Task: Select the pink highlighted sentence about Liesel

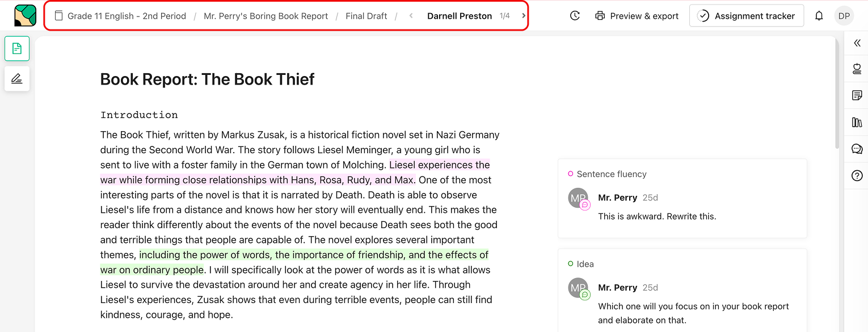Action: click(295, 173)
